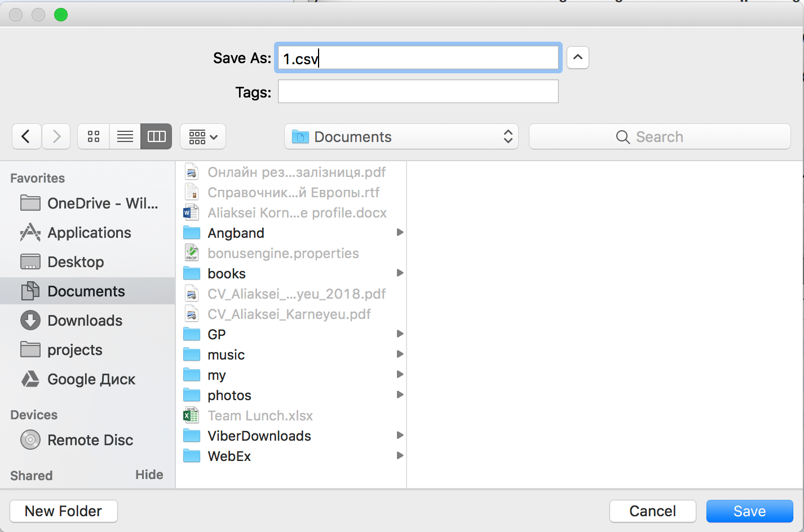Image resolution: width=804 pixels, height=532 pixels.
Task: Open Google Диск sidebar location
Action: pyautogui.click(x=91, y=379)
